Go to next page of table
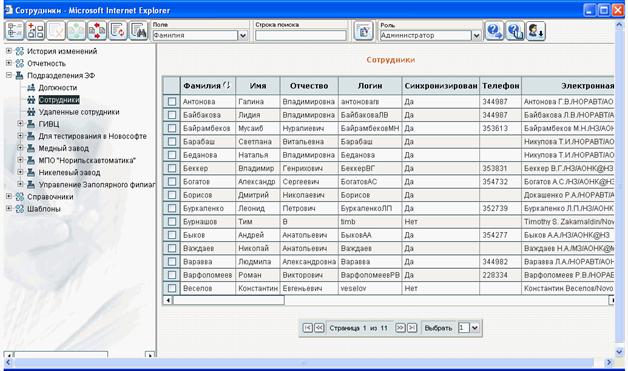The height and width of the screenshot is (371, 628). [400, 328]
